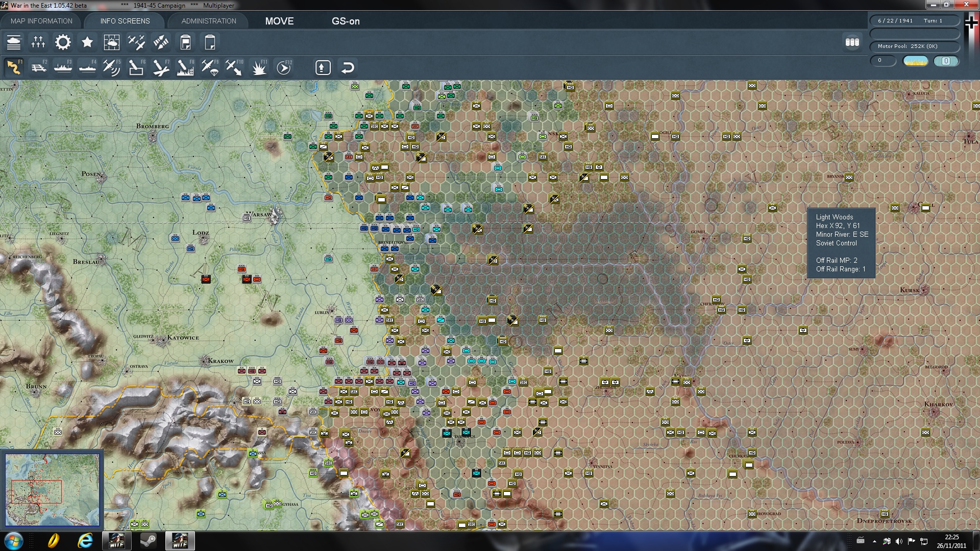Click the German cross flag icon

pos(971,22)
